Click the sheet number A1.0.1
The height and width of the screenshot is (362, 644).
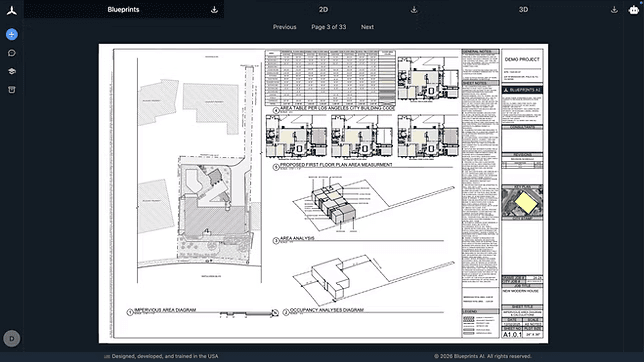pos(512,334)
